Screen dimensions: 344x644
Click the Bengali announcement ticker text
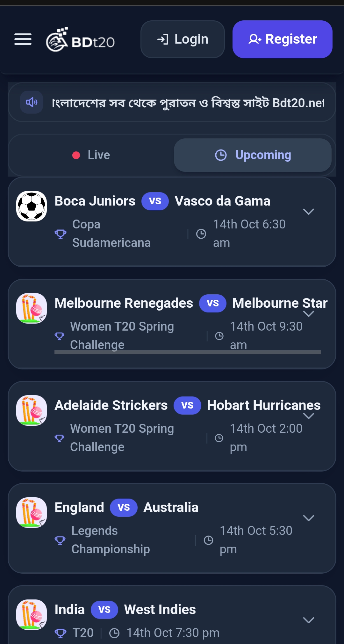click(188, 103)
